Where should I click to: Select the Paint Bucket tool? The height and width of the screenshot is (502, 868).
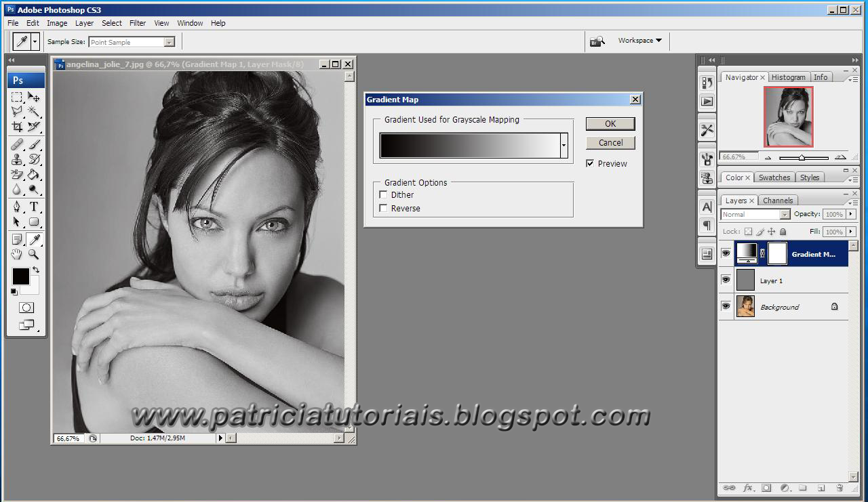pos(33,174)
